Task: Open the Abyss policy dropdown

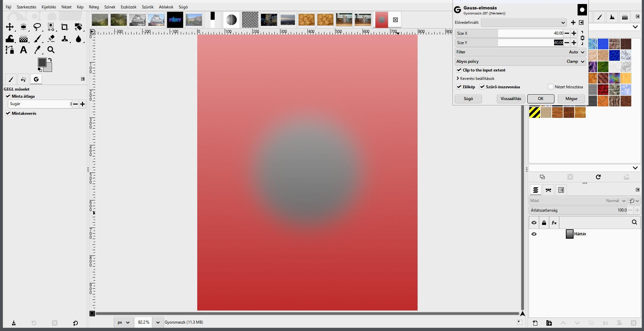Action: coord(520,61)
